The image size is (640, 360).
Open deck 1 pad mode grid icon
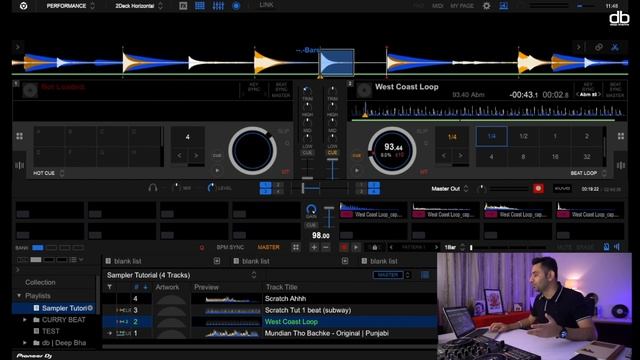click(x=19, y=136)
